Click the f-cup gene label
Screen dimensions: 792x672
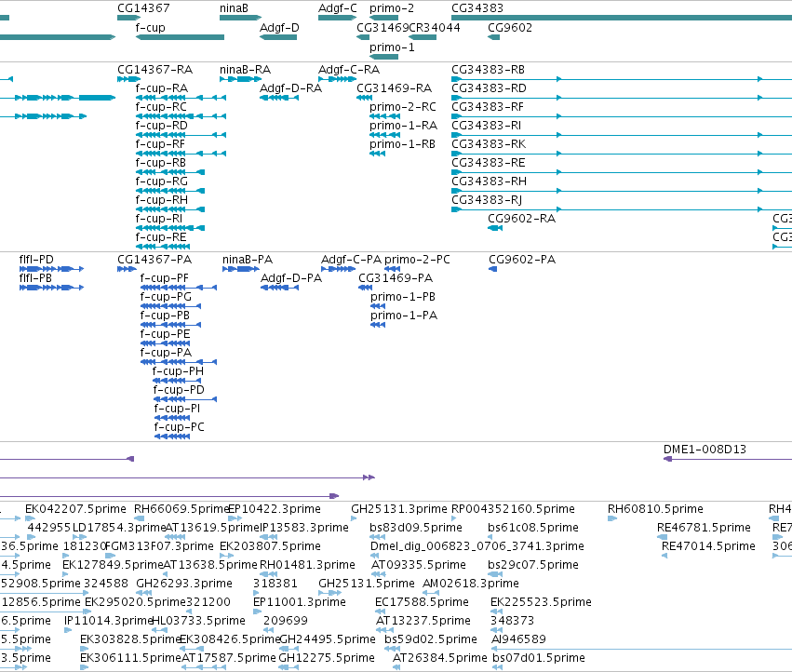coord(150,27)
